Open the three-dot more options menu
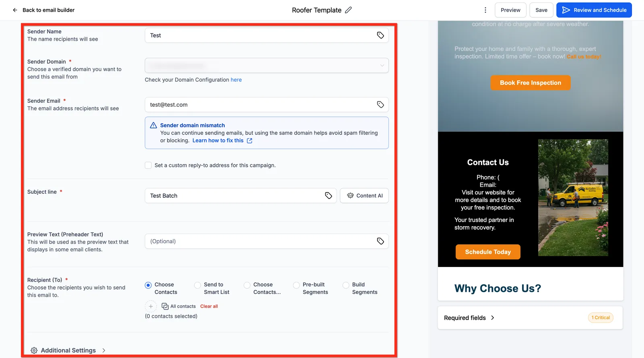Screen dimensions: 644x358 click(485, 10)
